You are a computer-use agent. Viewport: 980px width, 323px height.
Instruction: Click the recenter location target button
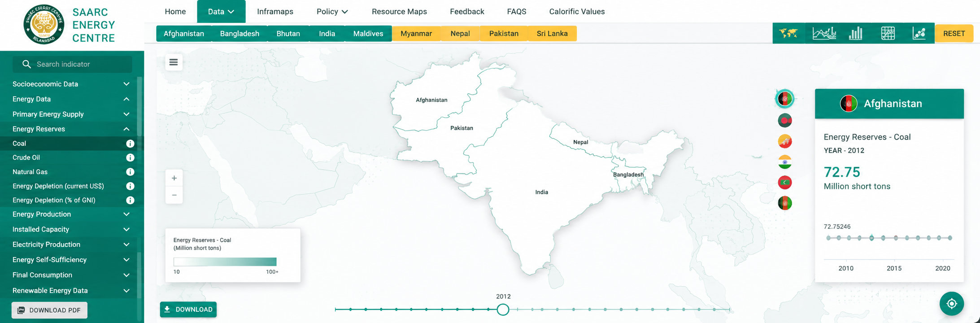951,304
